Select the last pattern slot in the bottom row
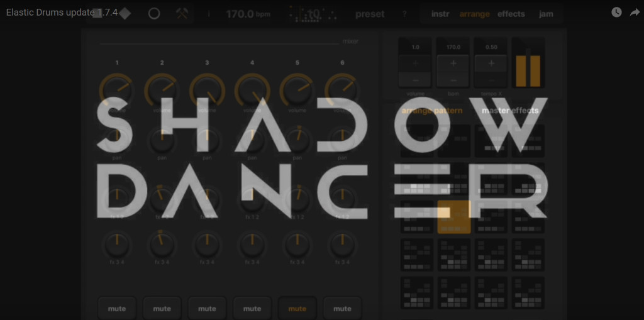The height and width of the screenshot is (320, 644). coord(528,293)
